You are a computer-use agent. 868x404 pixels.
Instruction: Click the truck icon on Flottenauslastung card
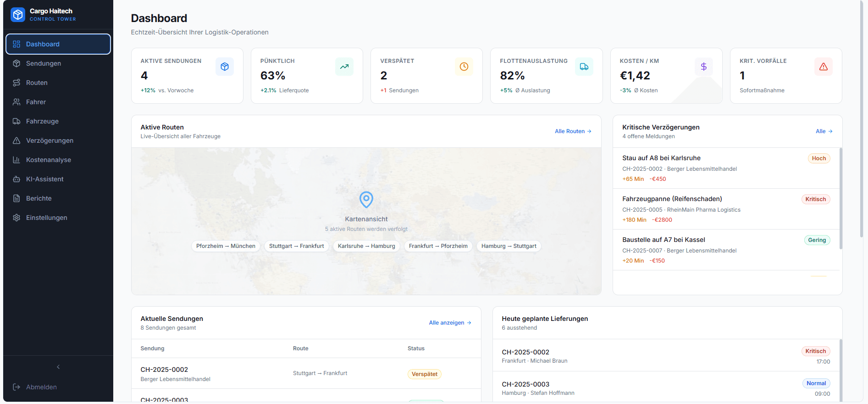tap(584, 67)
